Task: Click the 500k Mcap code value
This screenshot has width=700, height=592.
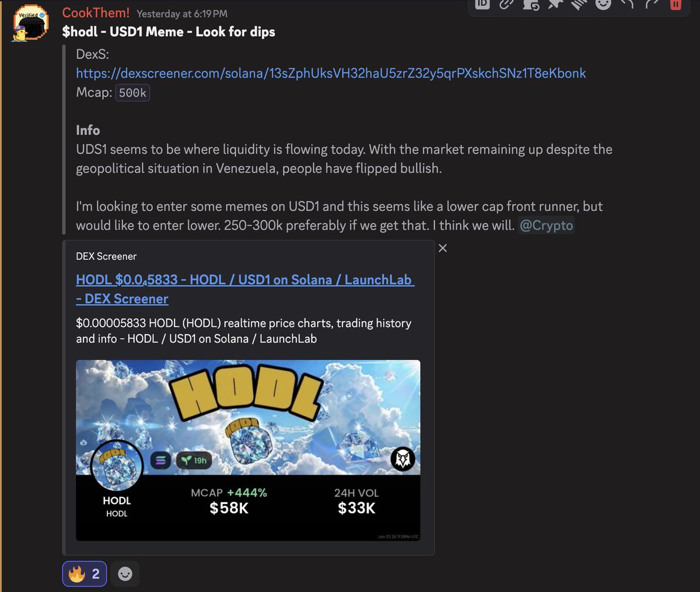Action: [x=132, y=92]
